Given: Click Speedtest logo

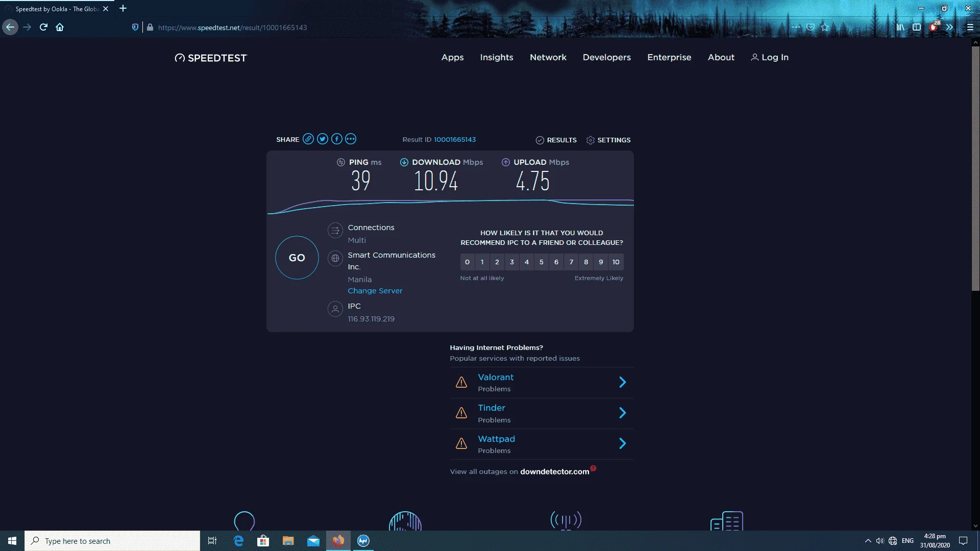Looking at the screenshot, I should [211, 58].
